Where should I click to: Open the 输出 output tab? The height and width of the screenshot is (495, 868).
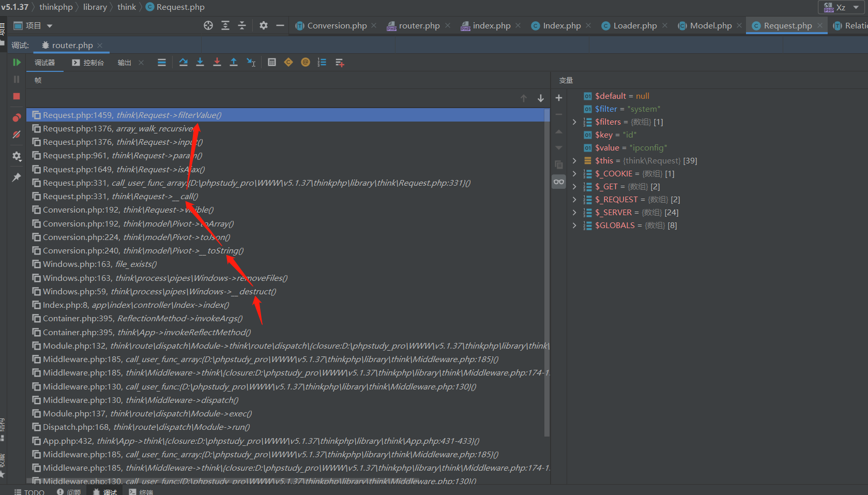tap(124, 63)
